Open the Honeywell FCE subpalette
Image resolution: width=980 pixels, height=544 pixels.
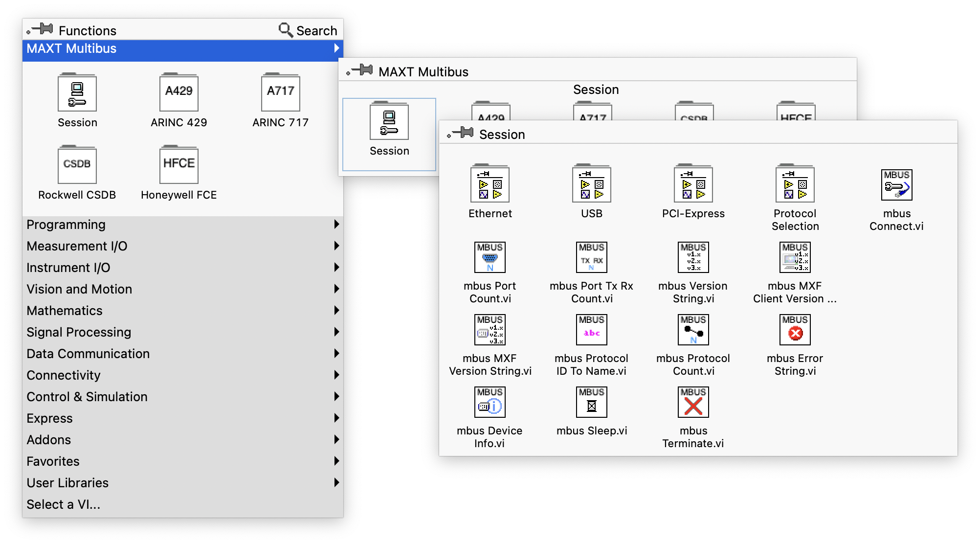[179, 165]
